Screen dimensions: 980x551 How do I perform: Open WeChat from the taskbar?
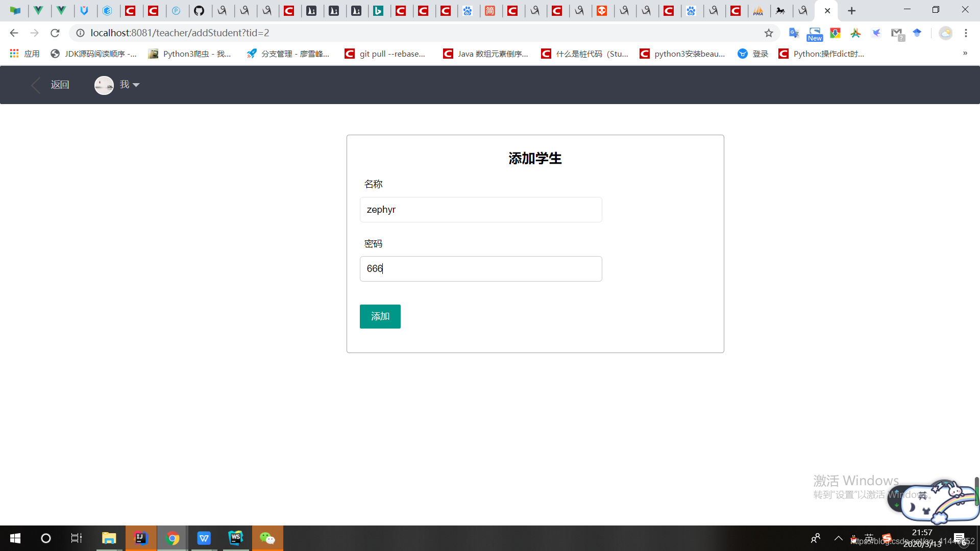pos(267,538)
